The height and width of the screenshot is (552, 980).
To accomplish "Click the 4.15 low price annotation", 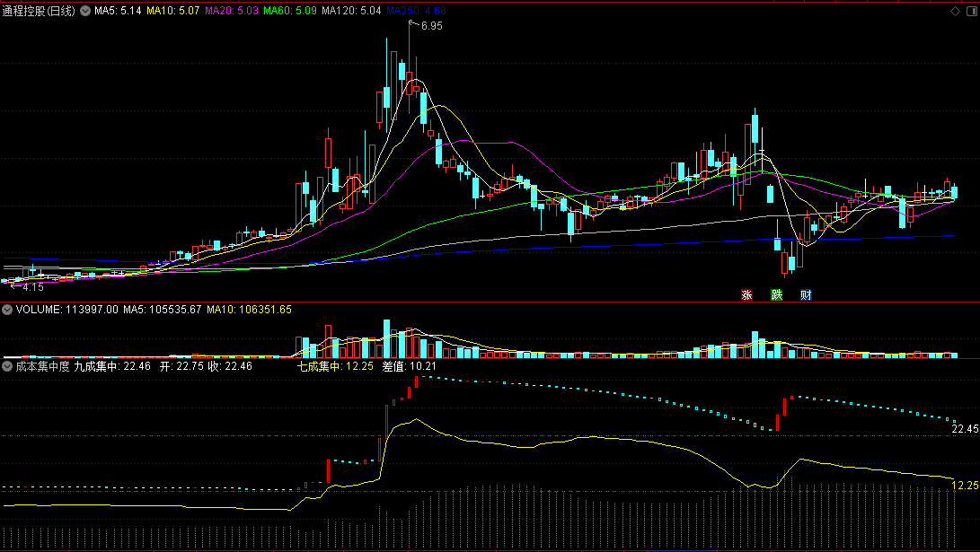I will [x=33, y=288].
